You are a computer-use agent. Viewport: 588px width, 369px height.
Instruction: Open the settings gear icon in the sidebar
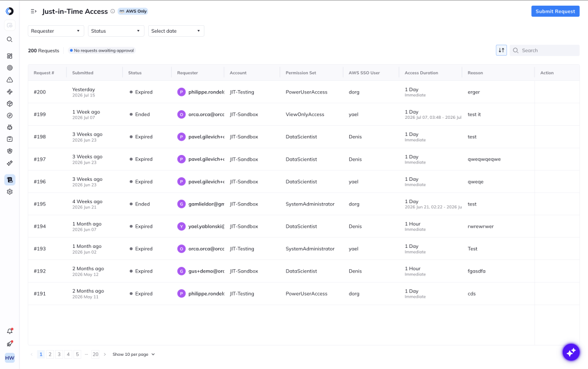point(10,192)
